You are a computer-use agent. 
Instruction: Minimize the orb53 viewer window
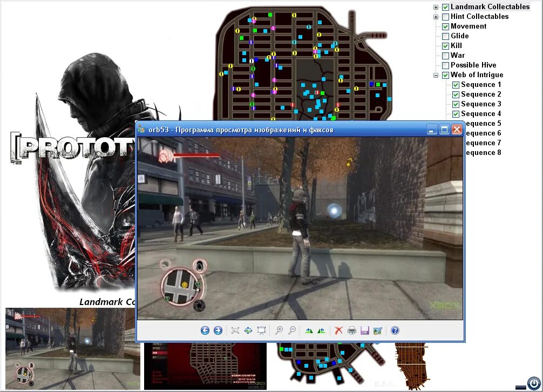tap(431, 130)
